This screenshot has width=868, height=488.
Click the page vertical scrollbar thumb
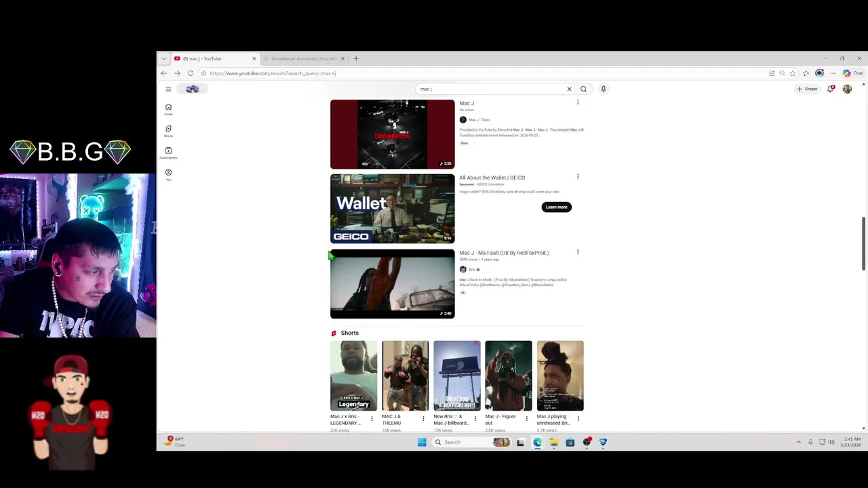pos(863,244)
